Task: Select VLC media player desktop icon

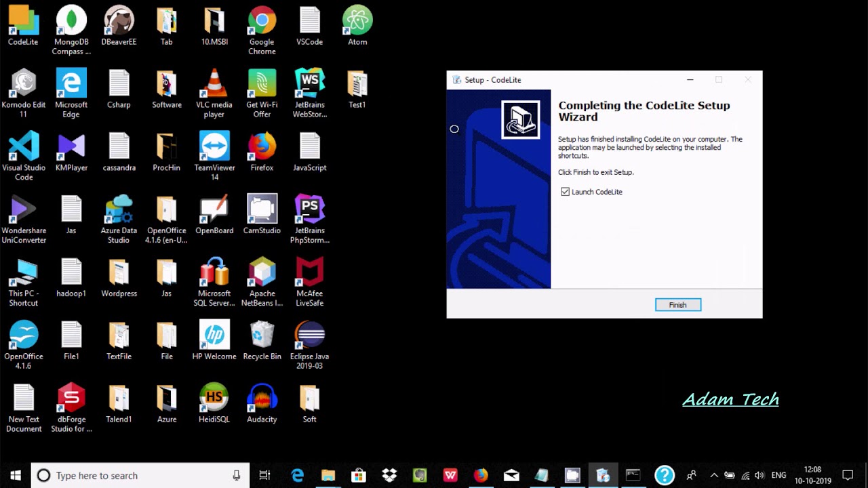Action: coord(214,94)
